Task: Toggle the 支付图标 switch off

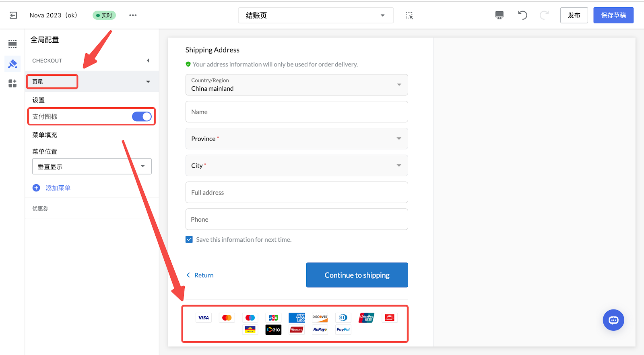Action: (142, 116)
